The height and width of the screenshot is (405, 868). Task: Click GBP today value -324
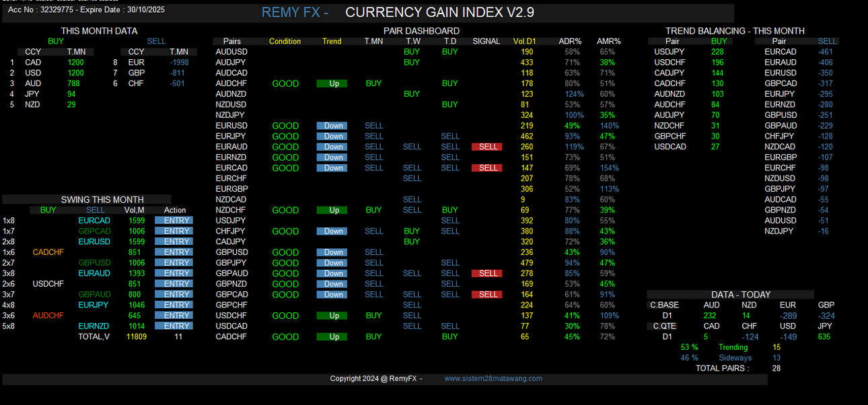pos(826,316)
